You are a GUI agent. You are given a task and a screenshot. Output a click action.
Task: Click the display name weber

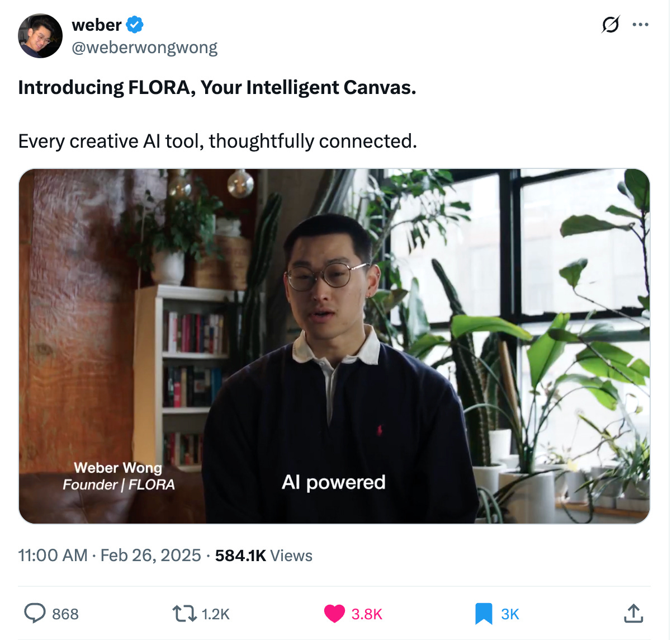(x=97, y=25)
